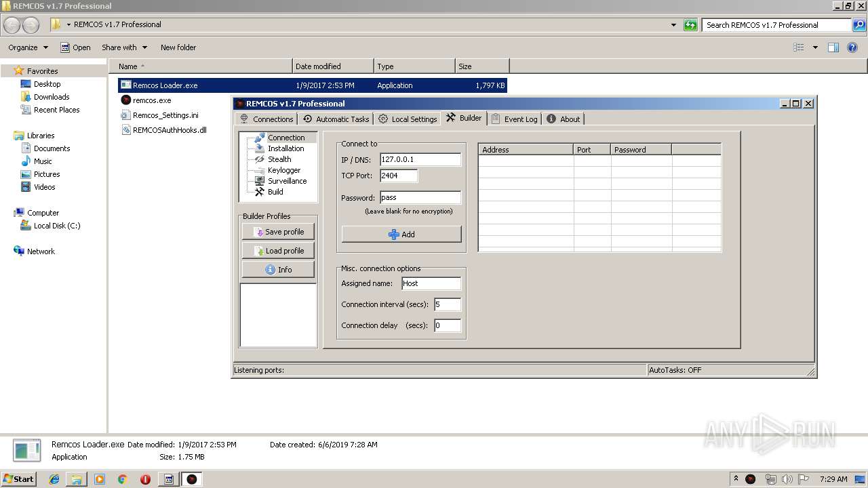Open the Automatic Tasks tab

coord(335,119)
